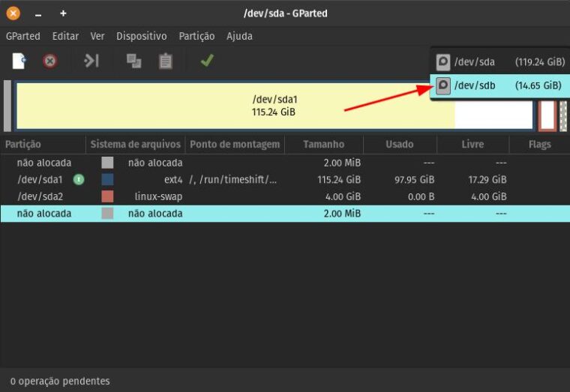This screenshot has width=570, height=392.
Task: Click the linux-swap red color swatch
Action: pos(107,196)
